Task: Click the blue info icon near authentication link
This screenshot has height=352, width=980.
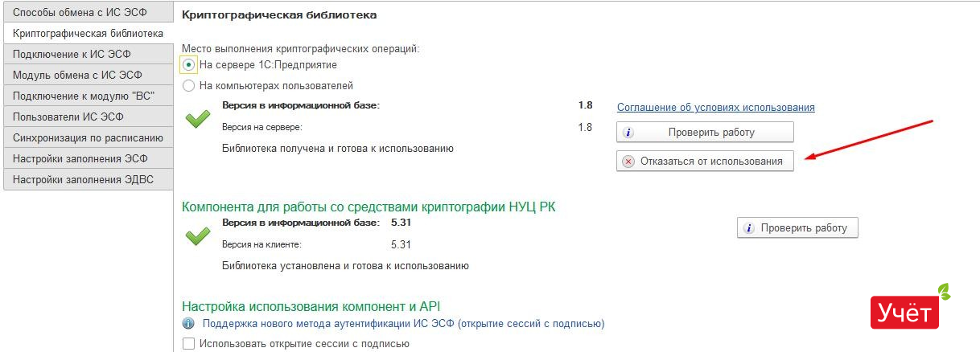Action: coord(188,324)
